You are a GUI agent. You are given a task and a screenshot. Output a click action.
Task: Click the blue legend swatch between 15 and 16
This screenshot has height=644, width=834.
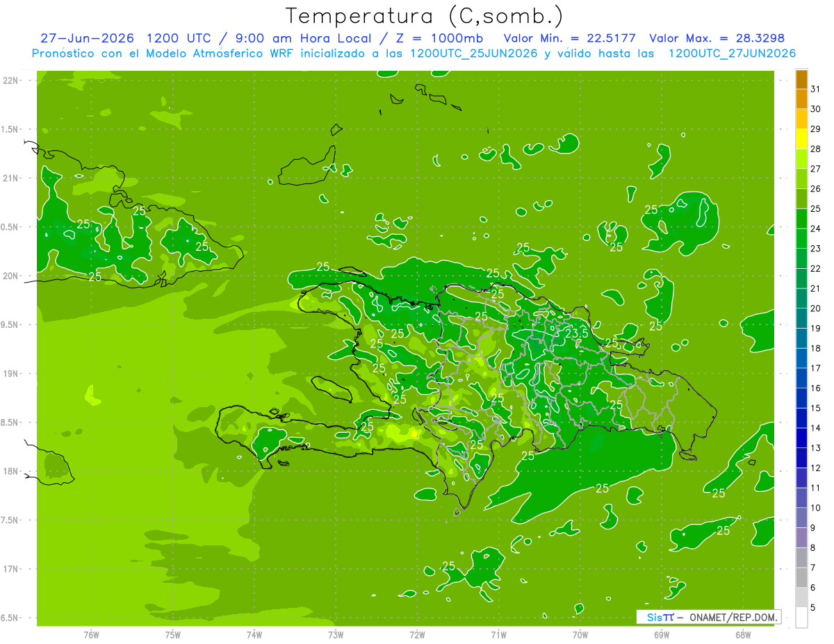click(801, 398)
